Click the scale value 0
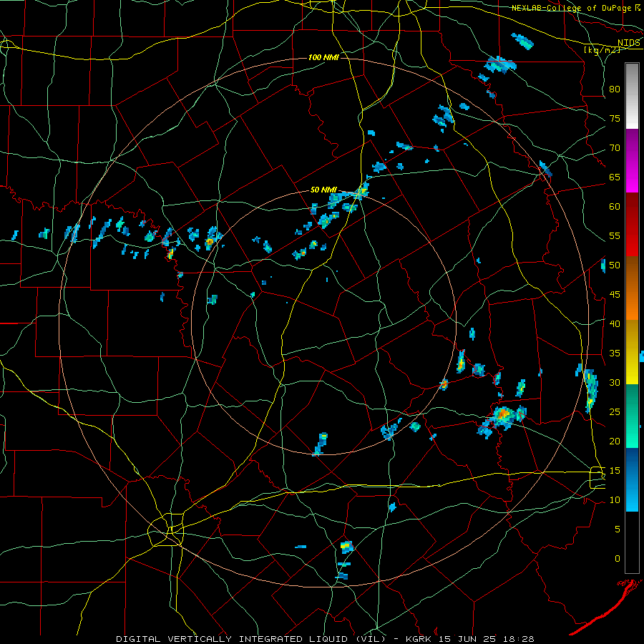644x644 pixels. coord(618,559)
